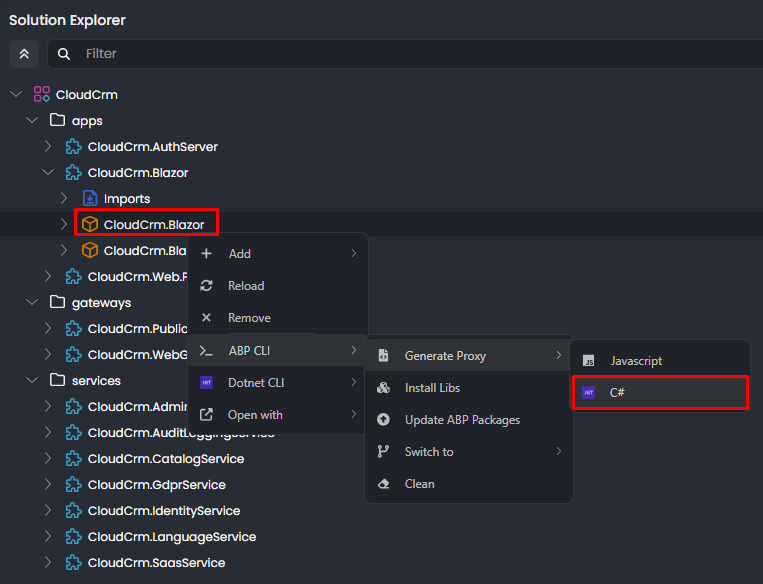Click the Clean eraser icon

click(383, 484)
